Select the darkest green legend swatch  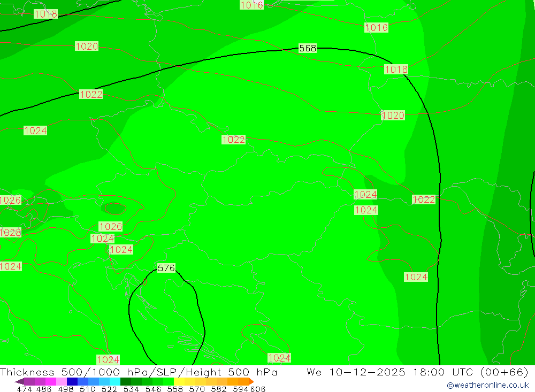tap(126, 381)
